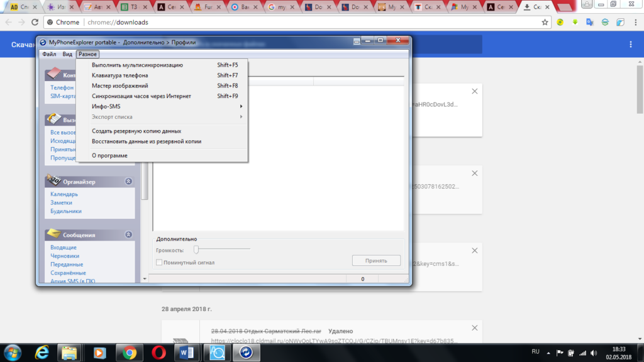Open Windows Explorer folder in the taskbar
The width and height of the screenshot is (644, 362).
[x=70, y=353]
